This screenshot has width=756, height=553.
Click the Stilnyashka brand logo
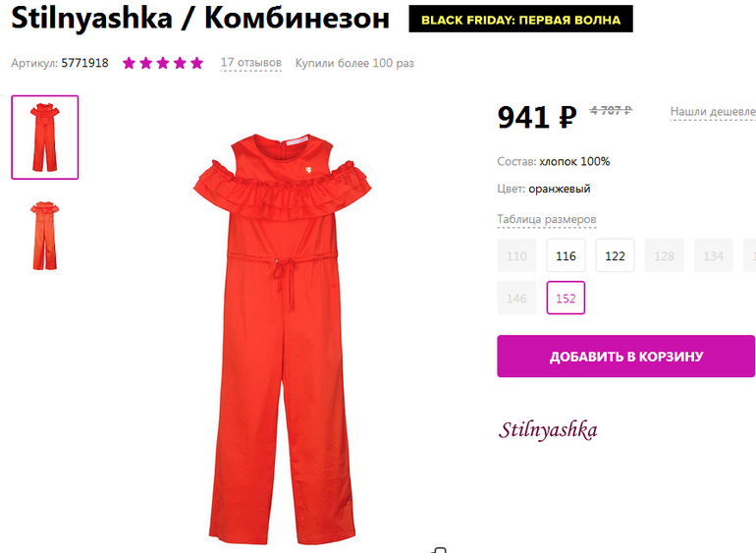(548, 430)
